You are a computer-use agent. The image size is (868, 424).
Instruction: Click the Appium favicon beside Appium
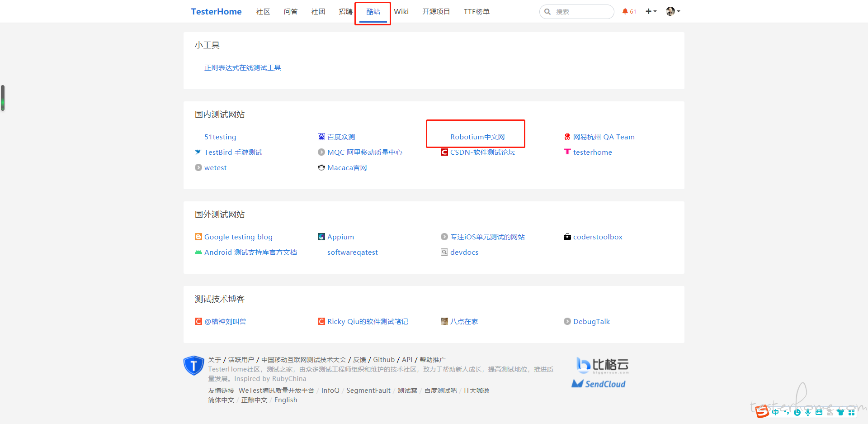coord(321,237)
